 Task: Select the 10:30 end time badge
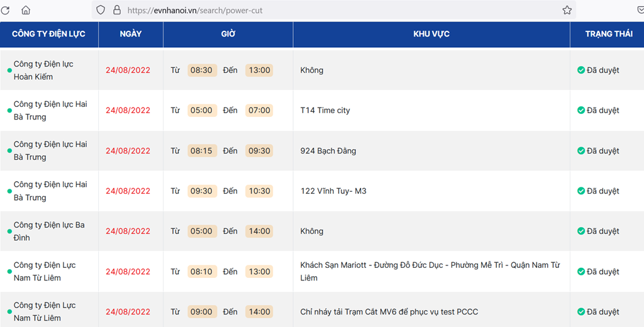(259, 191)
